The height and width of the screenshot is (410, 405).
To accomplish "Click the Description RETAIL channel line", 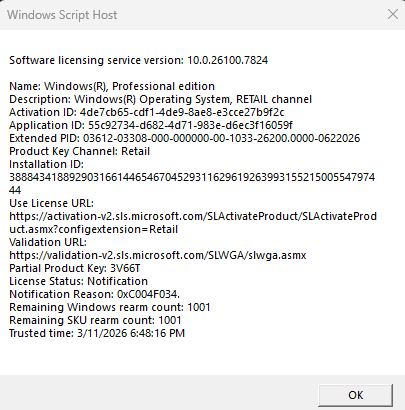I will (160, 99).
